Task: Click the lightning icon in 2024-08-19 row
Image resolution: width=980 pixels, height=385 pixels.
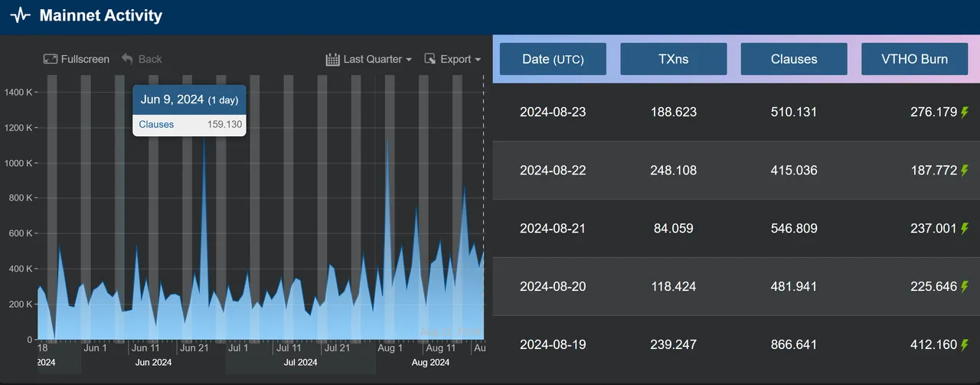Action: click(x=965, y=345)
